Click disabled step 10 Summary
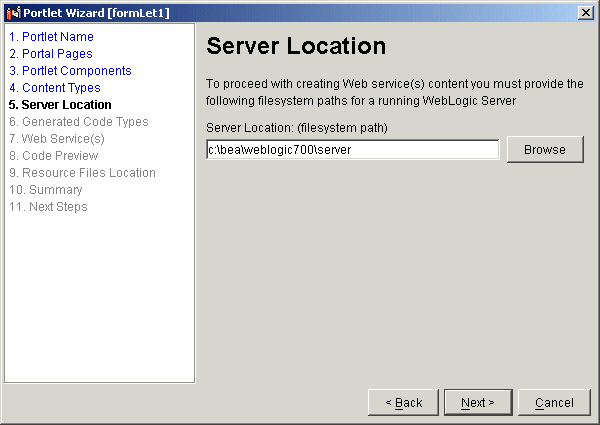The image size is (600, 425). (46, 190)
